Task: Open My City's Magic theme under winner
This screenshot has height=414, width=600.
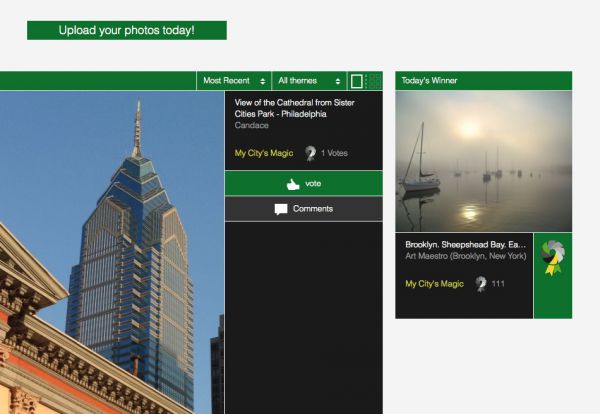Action: 434,284
